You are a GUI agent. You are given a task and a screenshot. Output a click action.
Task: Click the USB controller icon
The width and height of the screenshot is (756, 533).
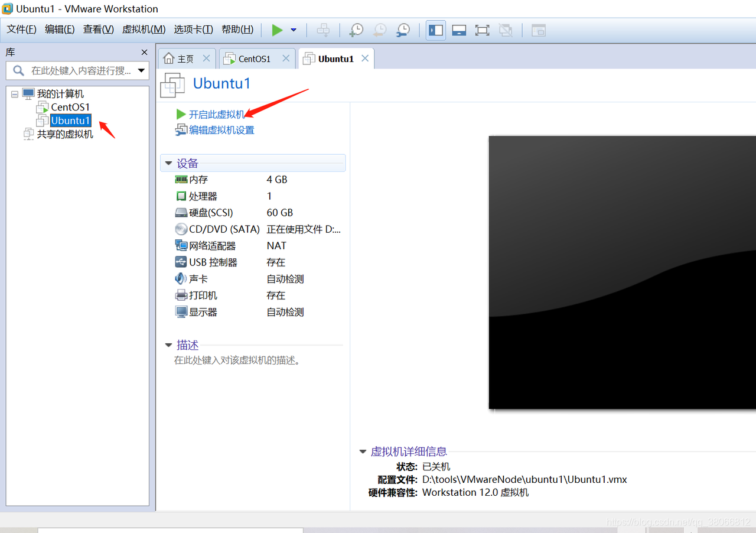click(181, 262)
